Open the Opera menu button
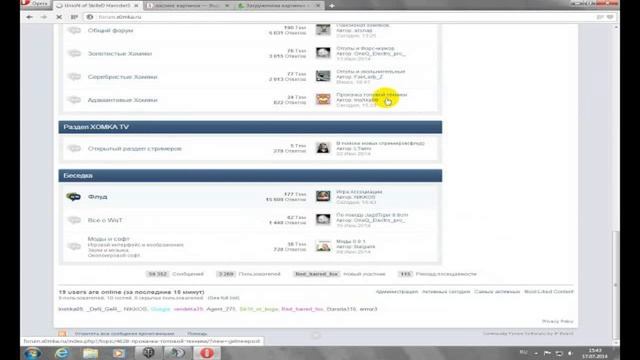Screen dimensions: 640x360 pyautogui.click(x=36, y=4)
